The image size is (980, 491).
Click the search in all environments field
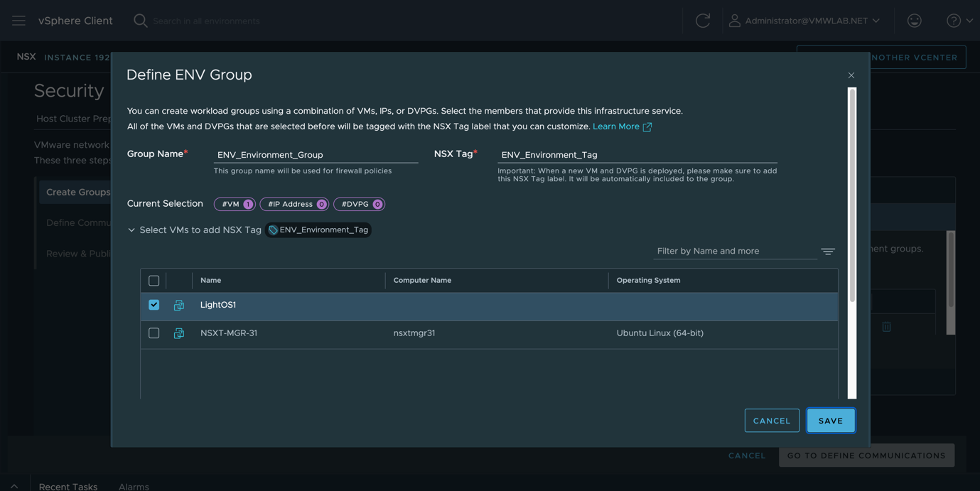click(206, 21)
